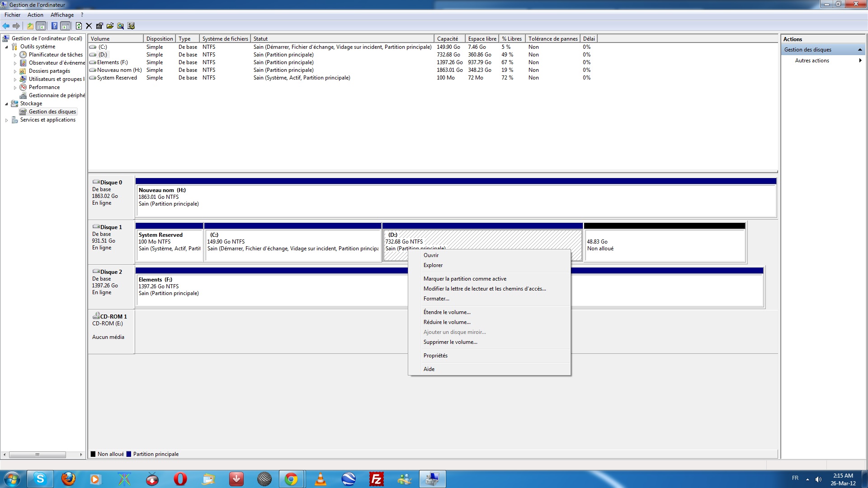Collapse Gestion des disques actions section
The image size is (868, 488).
tap(860, 50)
